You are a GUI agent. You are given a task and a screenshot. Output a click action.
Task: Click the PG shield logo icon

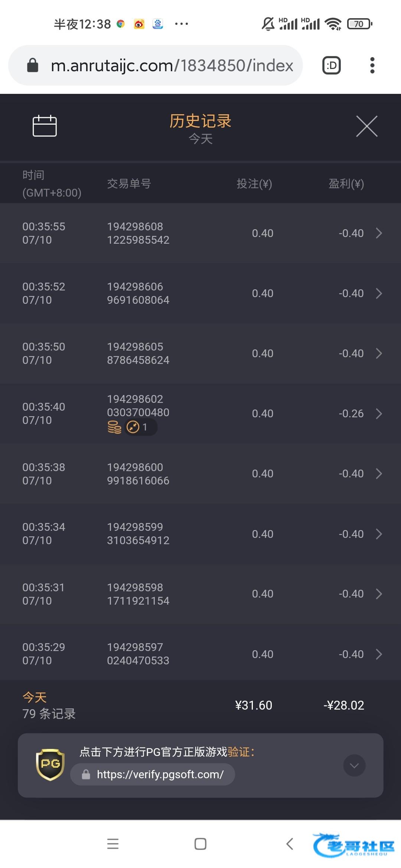[50, 765]
